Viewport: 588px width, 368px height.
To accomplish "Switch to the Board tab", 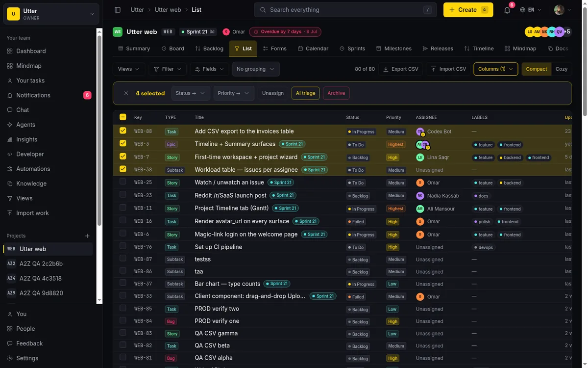I will (x=172, y=49).
